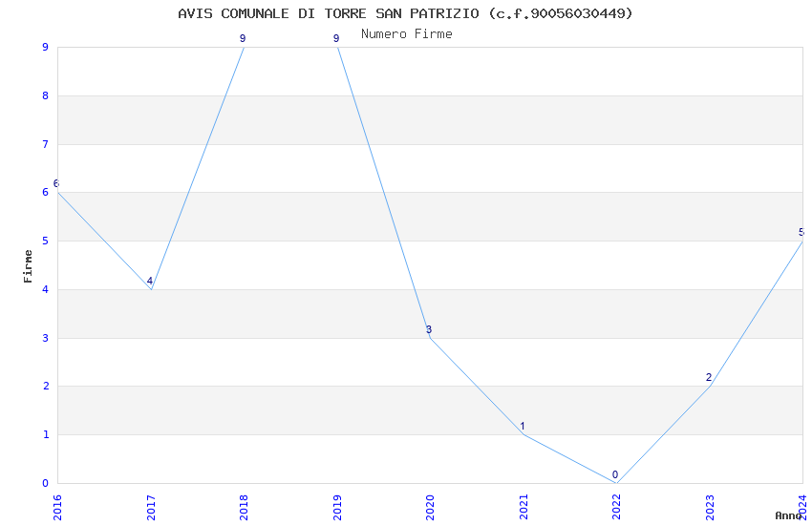This screenshot has height=525, width=812.
Task: Click the y-axis tick label 2
Action: click(46, 387)
